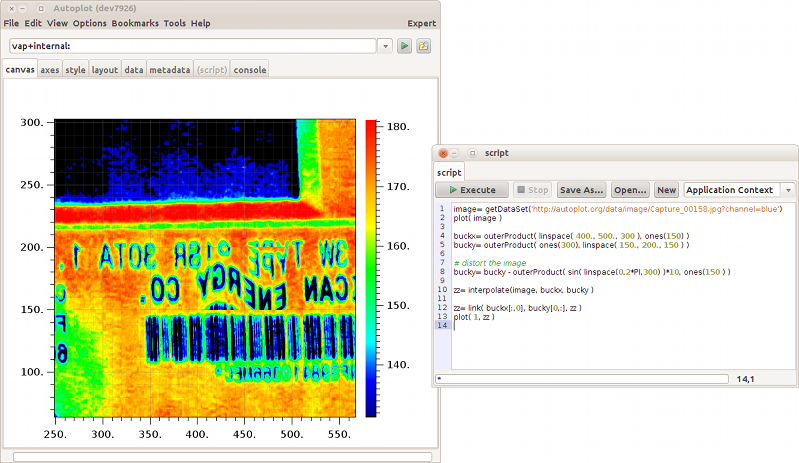Open the Application Context dropdown

coord(739,190)
